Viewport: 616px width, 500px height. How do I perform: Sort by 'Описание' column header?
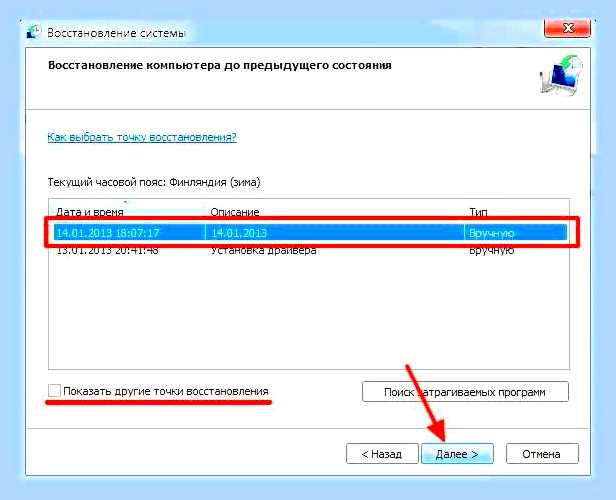(235, 212)
